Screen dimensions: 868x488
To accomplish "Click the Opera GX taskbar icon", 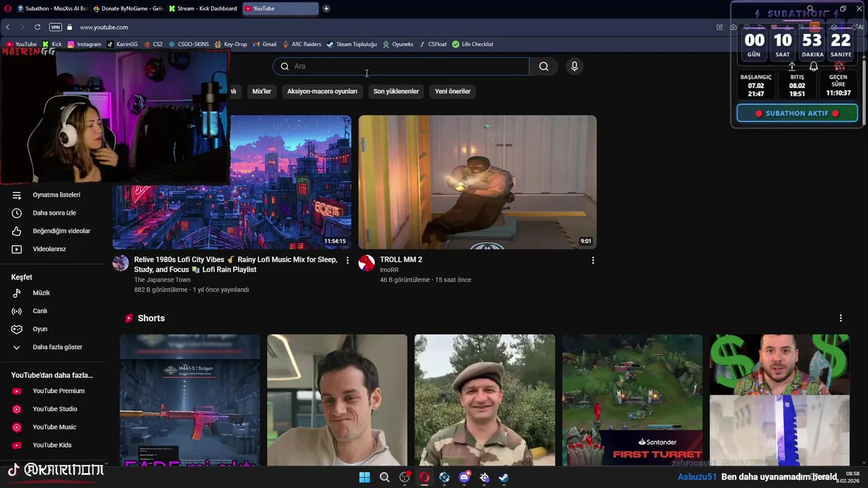I will 425,477.
